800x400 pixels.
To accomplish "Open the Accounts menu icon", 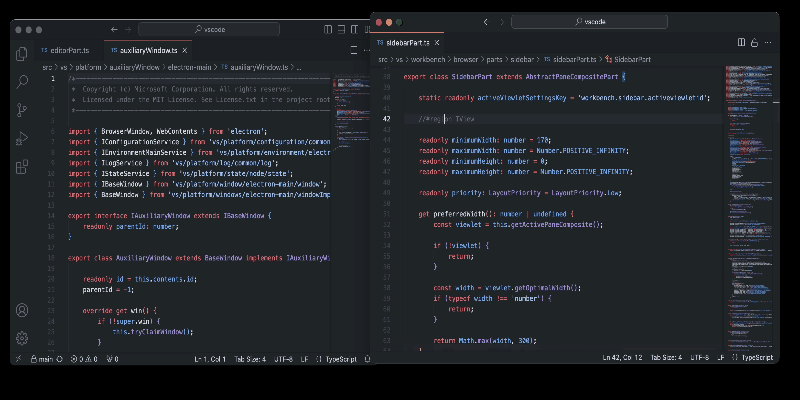I will click(x=22, y=311).
